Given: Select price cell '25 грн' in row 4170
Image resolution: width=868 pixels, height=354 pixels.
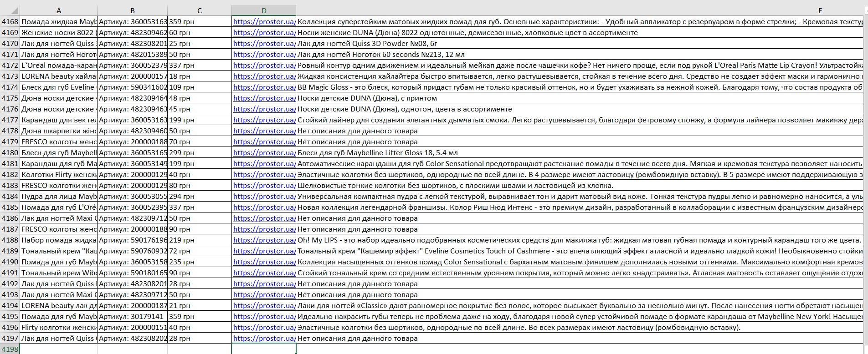Looking at the screenshot, I should [200, 43].
